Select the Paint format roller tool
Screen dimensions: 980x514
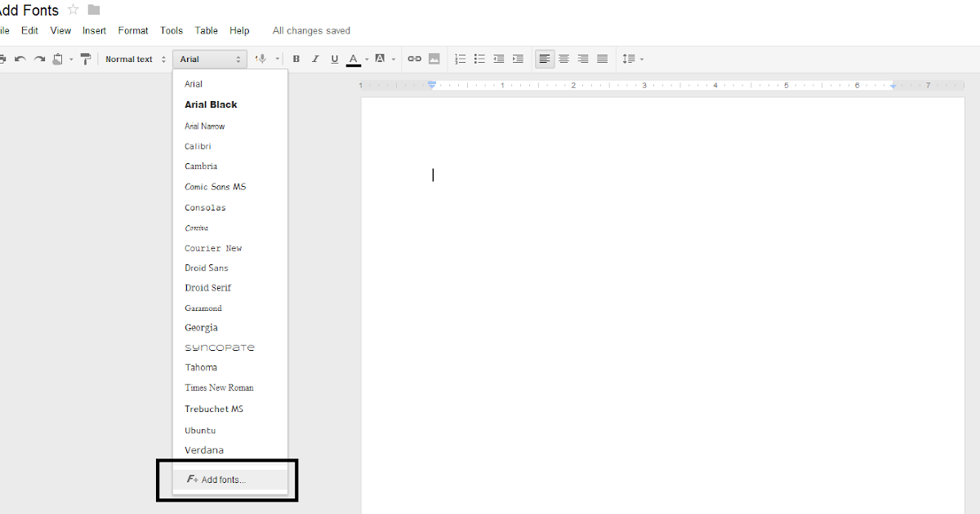(85, 59)
